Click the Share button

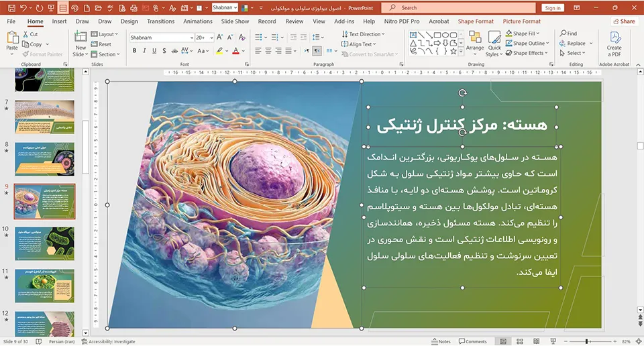click(625, 21)
